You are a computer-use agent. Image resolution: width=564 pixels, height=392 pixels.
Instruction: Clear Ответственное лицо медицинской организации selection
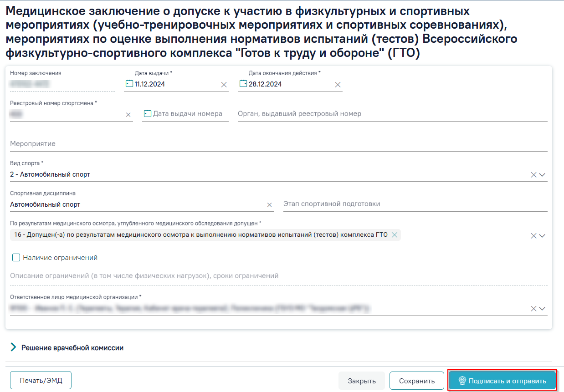point(533,309)
